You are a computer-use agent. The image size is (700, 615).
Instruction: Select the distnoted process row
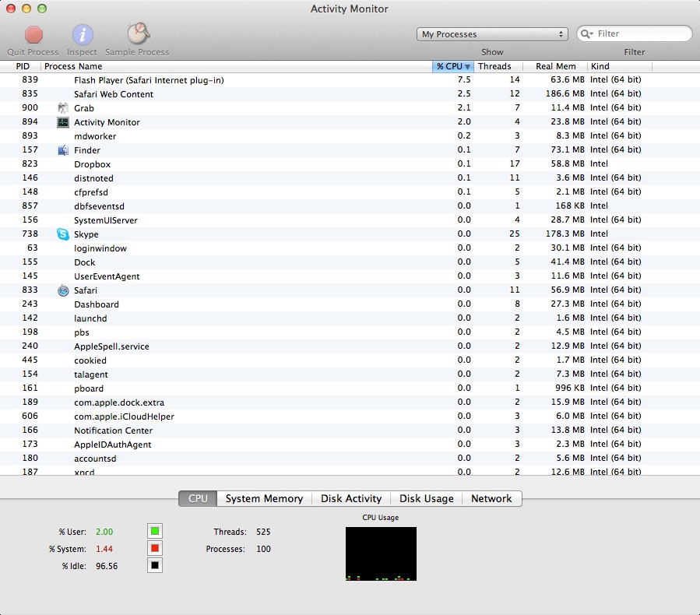pyautogui.click(x=350, y=178)
